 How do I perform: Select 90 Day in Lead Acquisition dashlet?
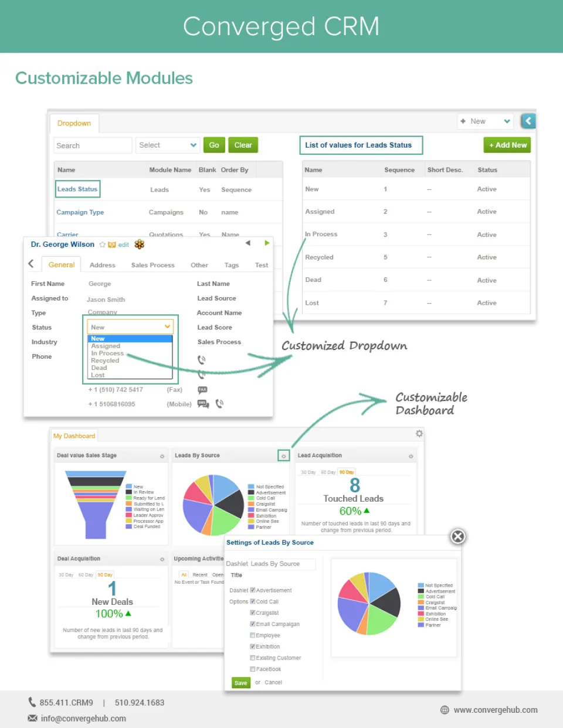click(347, 472)
